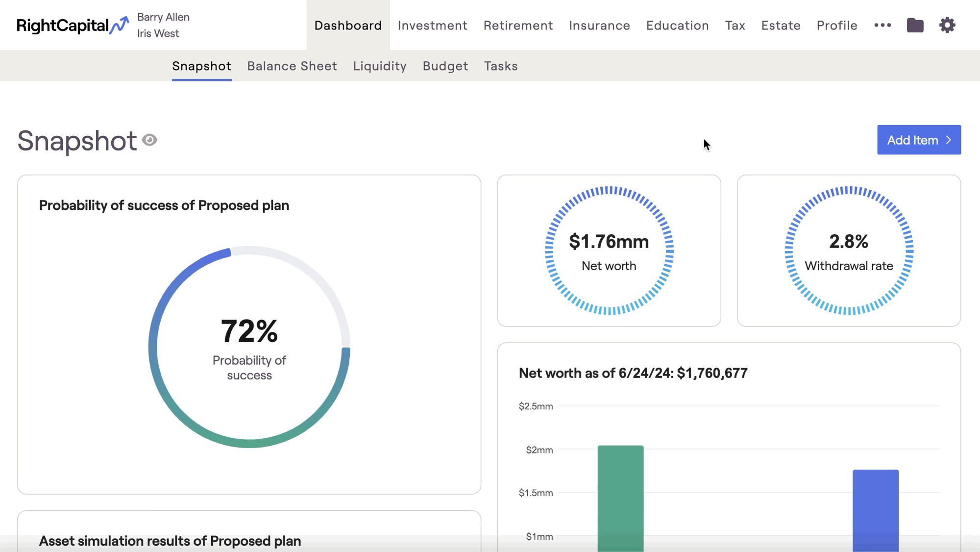Expand the Add Item chevron arrow
Viewport: 980px width, 552px height.
[949, 140]
